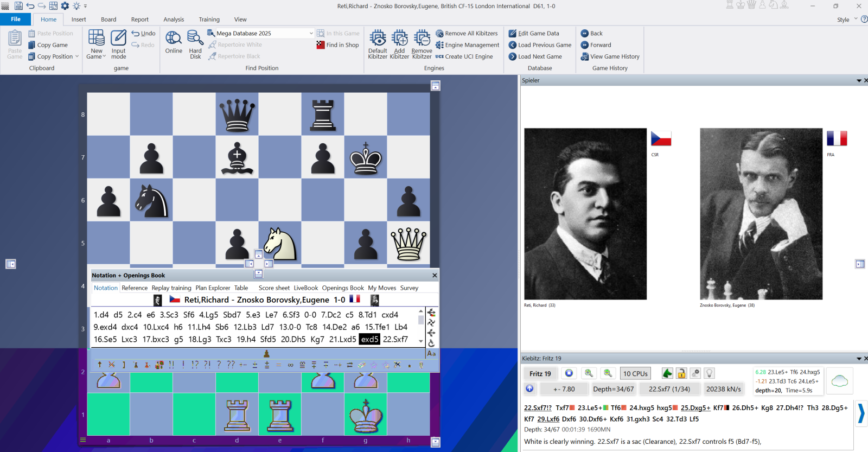
Task: Click the 10 CPUs button
Action: click(x=635, y=373)
